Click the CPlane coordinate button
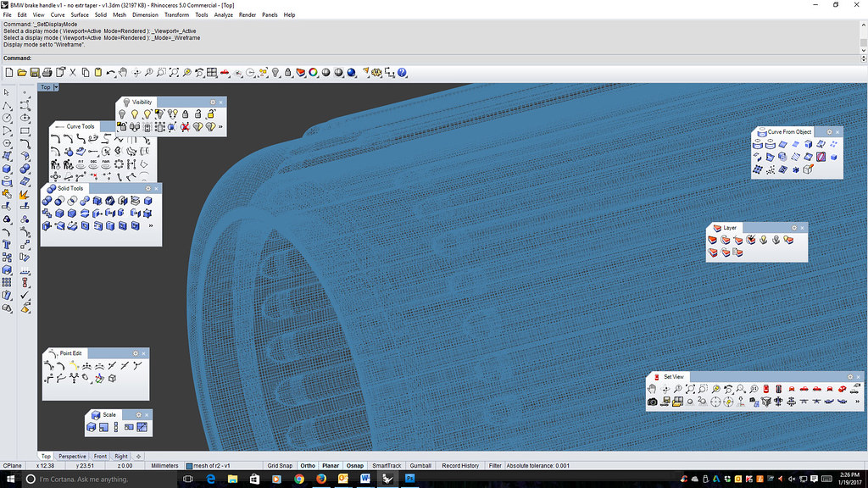 pyautogui.click(x=13, y=465)
